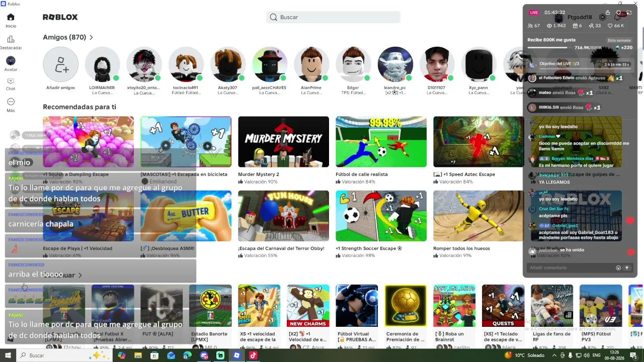Open friend xtoyito20_onto's avatar
644x362 pixels.
click(144, 64)
